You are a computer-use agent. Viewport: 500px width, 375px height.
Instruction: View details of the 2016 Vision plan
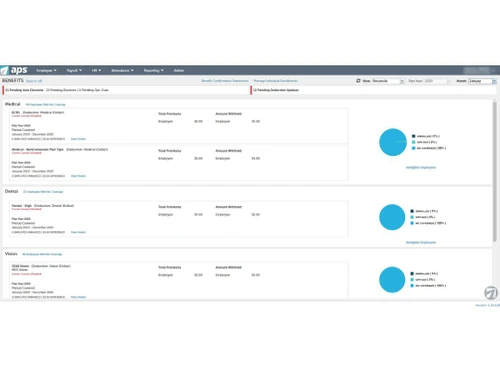(x=78, y=297)
